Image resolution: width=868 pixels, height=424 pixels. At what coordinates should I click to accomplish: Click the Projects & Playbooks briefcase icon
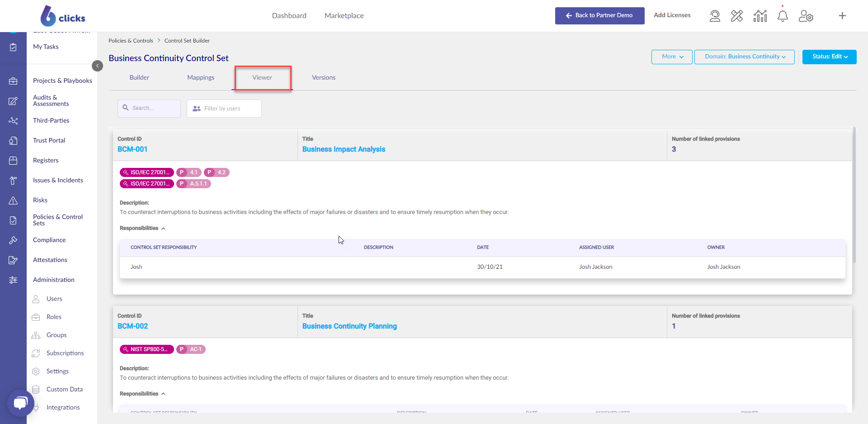[13, 81]
